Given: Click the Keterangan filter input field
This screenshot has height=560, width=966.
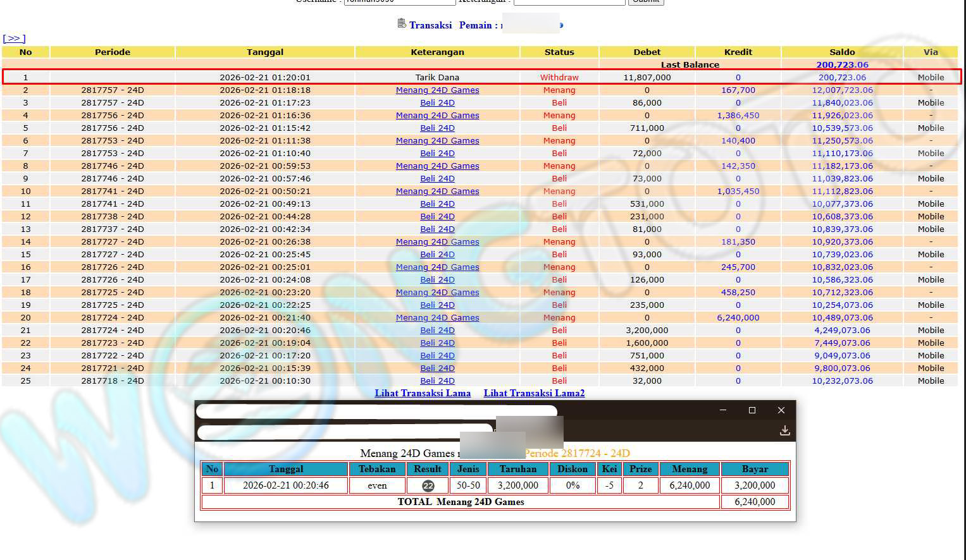Looking at the screenshot, I should point(569,2).
